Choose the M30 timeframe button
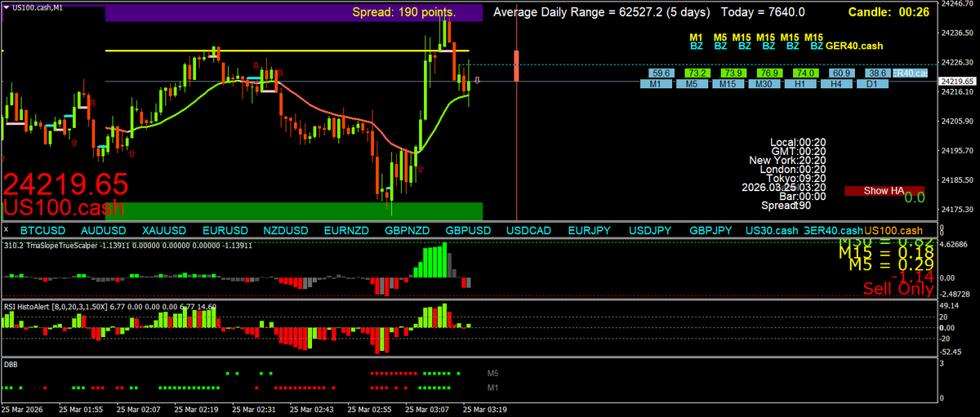The image size is (980, 417). [x=764, y=83]
